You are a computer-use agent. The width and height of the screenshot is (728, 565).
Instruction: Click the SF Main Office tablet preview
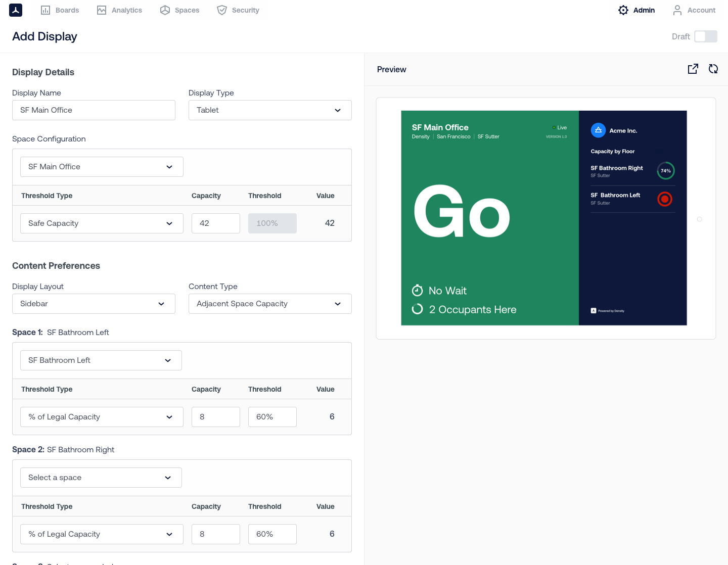tap(543, 218)
